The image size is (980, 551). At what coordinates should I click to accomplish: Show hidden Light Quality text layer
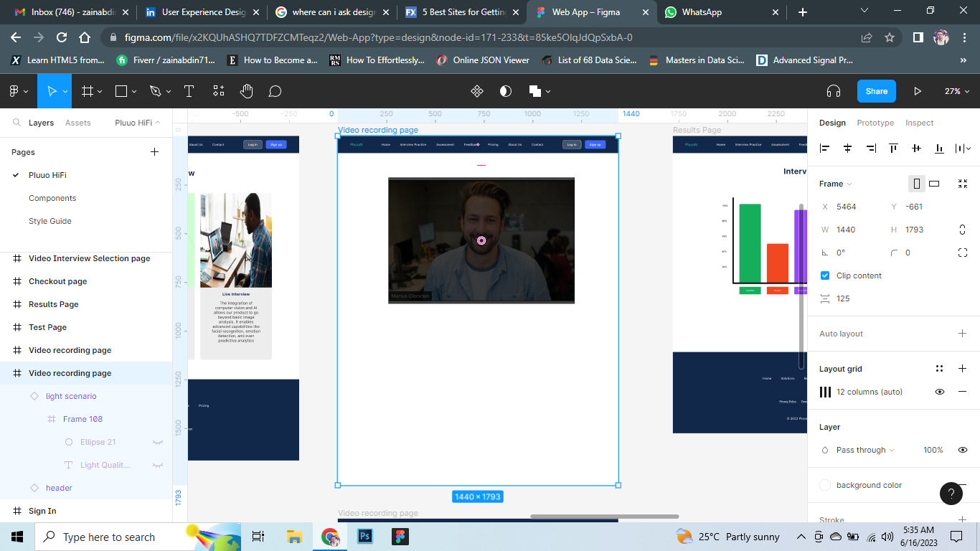click(x=158, y=466)
